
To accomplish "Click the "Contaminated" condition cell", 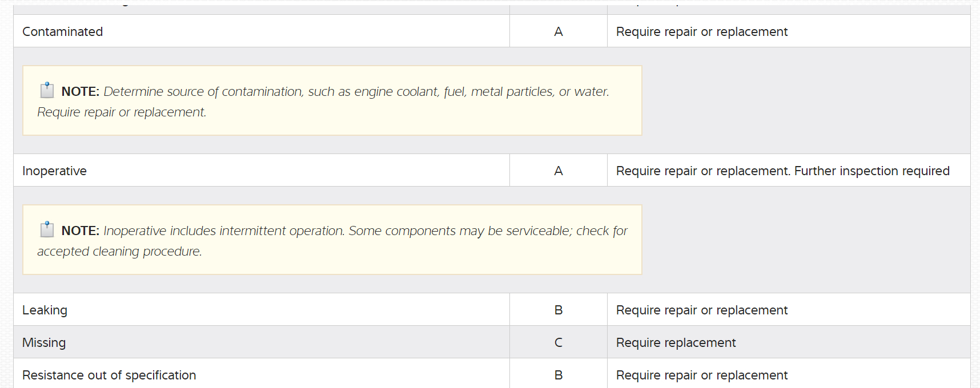I will pyautogui.click(x=63, y=32).
